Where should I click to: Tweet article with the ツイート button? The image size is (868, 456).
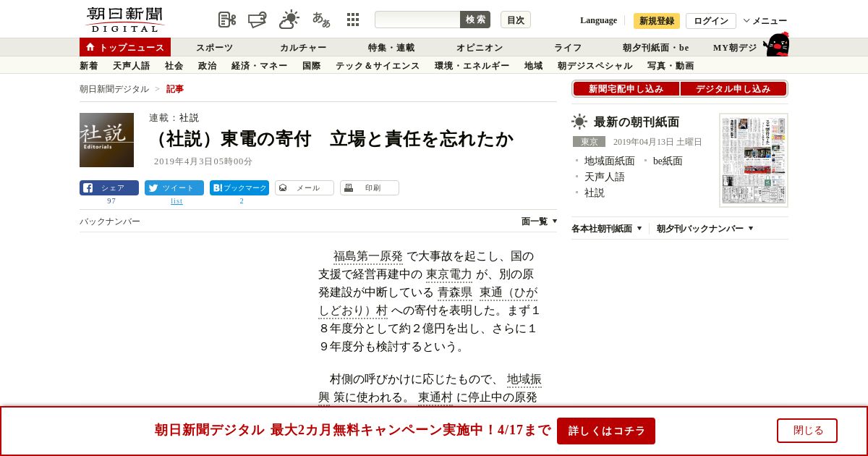click(174, 187)
